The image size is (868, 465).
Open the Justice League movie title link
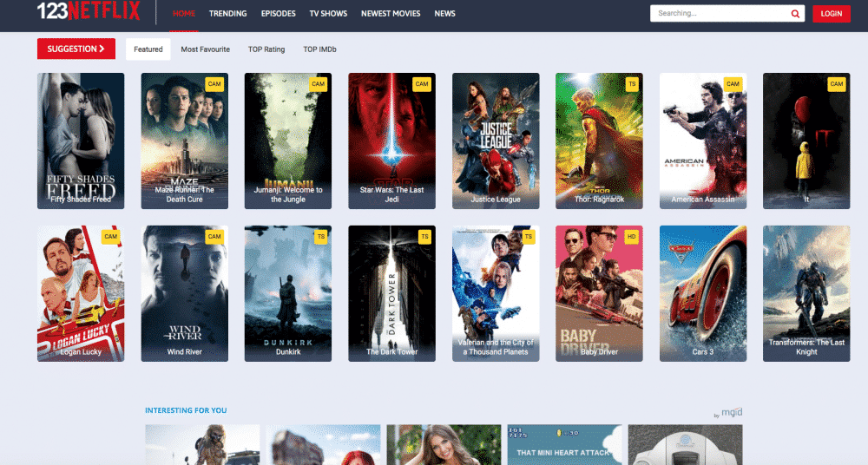point(496,200)
